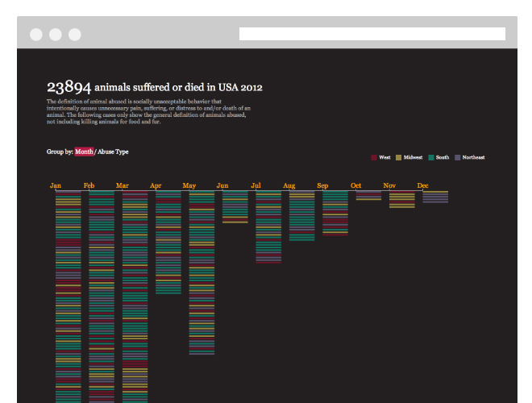
Task: Select the Month grouping option
Action: click(84, 152)
